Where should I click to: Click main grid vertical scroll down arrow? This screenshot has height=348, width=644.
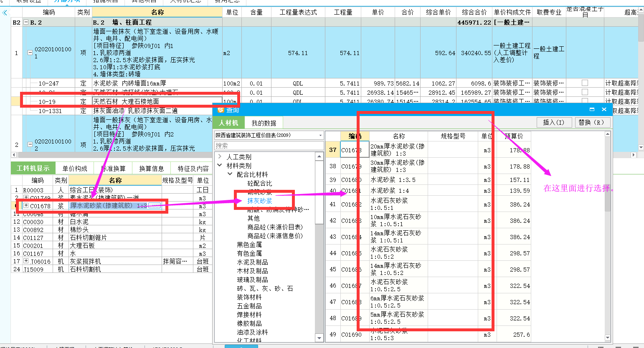coord(641,147)
